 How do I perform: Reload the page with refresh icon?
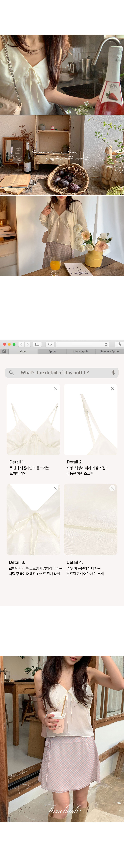(106, 344)
